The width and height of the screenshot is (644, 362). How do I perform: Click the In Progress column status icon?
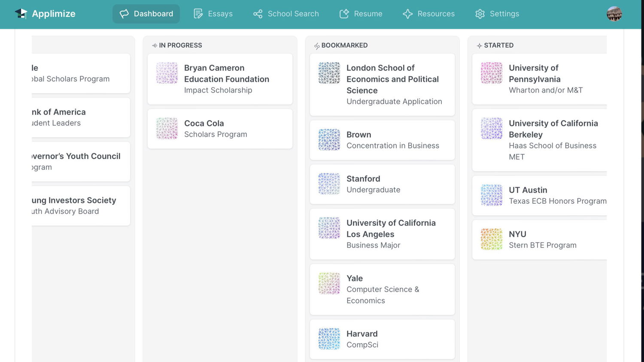(155, 45)
